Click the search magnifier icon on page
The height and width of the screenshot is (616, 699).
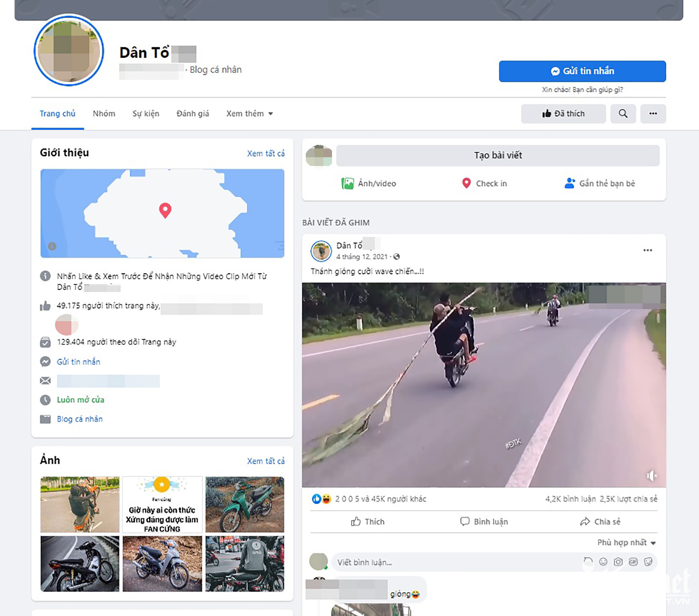[x=623, y=114]
